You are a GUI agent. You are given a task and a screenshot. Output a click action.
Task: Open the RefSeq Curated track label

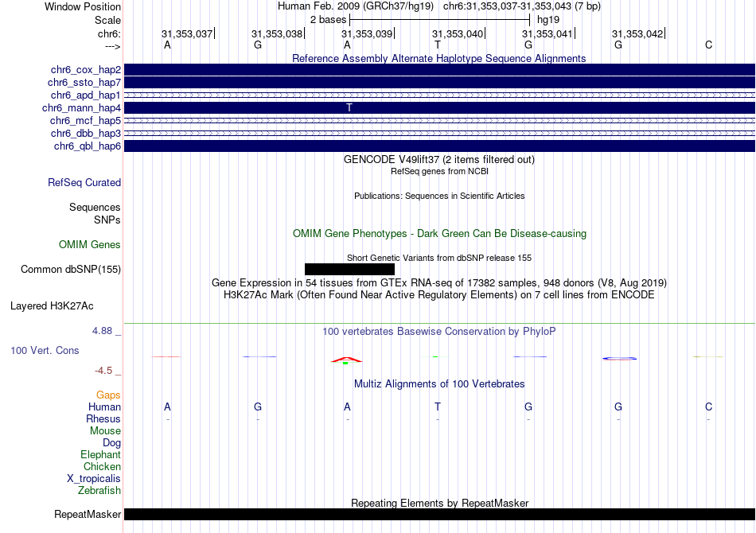(84, 183)
